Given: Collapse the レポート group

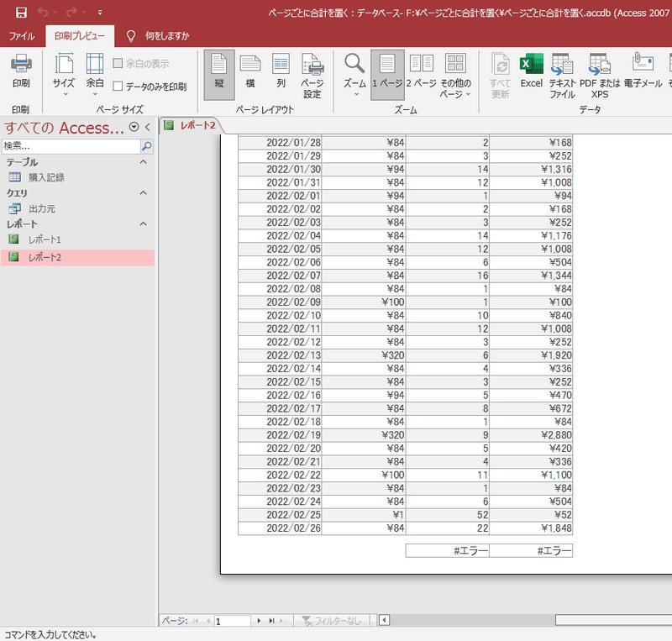Looking at the screenshot, I should tap(144, 223).
